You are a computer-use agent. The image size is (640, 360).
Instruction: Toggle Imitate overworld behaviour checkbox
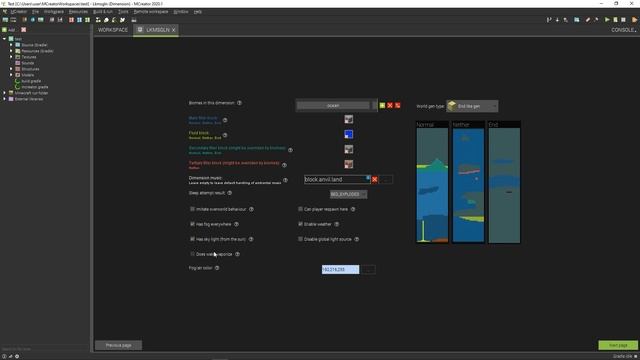(x=192, y=209)
